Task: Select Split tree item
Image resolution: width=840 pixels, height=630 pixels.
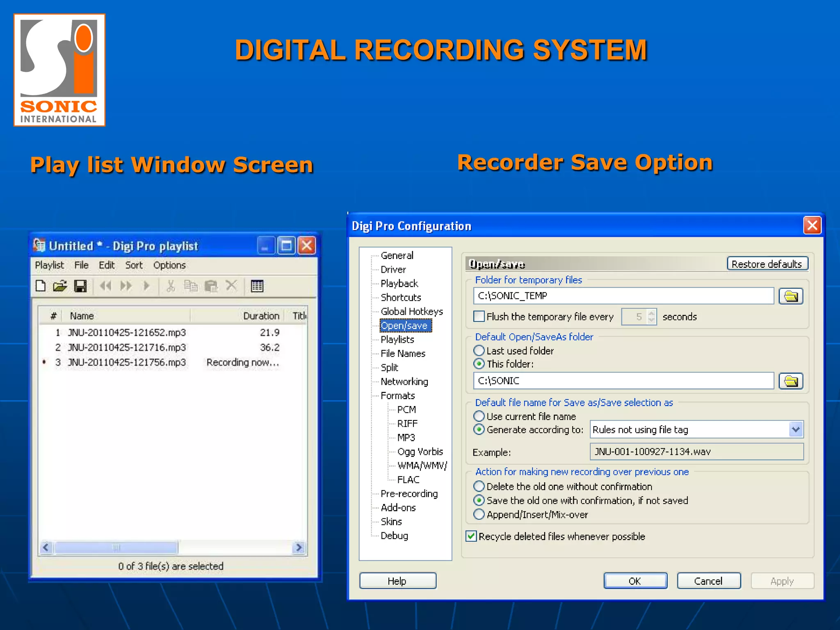Action: 389,367
